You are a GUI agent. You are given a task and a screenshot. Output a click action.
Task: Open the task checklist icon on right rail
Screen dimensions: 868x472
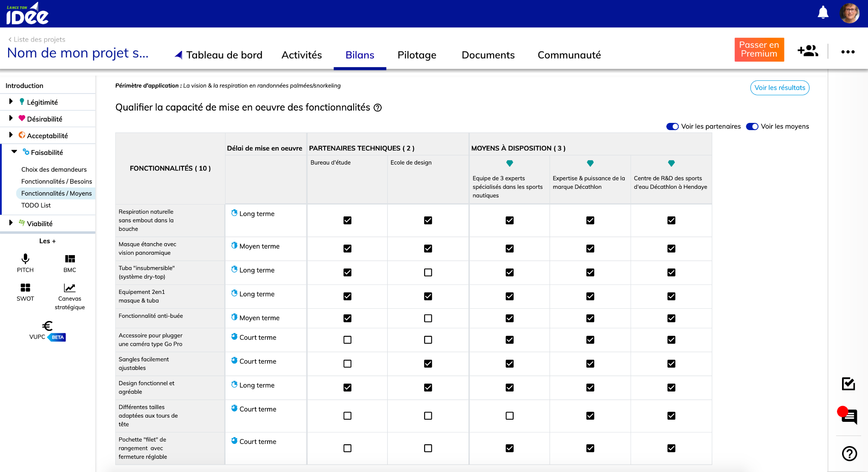(848, 384)
